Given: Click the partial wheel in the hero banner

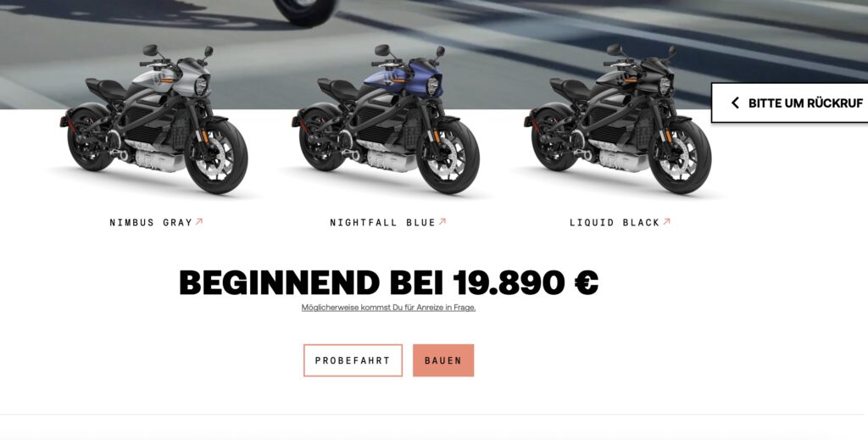Looking at the screenshot, I should pyautogui.click(x=305, y=11).
